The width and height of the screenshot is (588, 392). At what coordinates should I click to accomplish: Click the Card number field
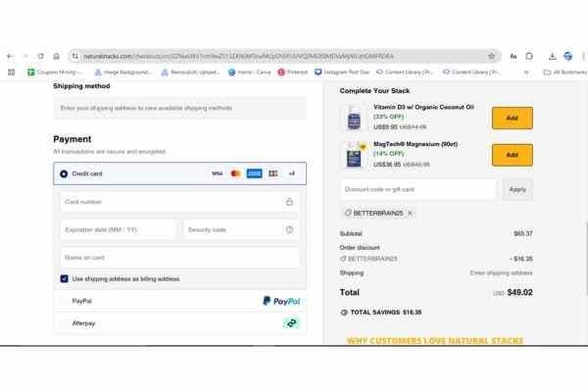tap(180, 202)
